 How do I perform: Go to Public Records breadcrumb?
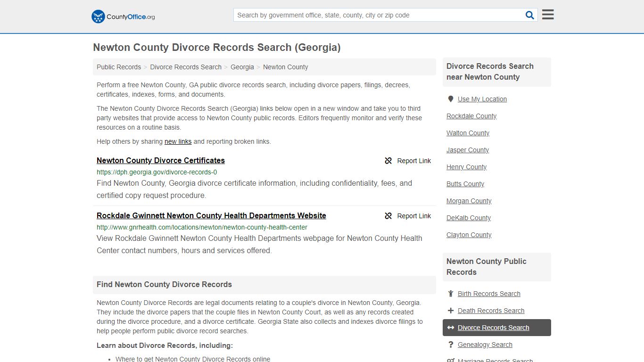coord(119,67)
